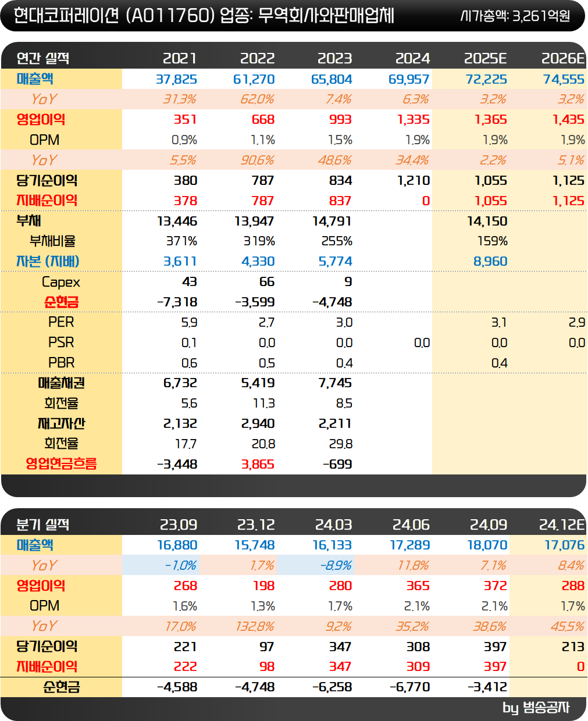Image resolution: width=588 pixels, height=721 pixels.
Task: Click sales YoY value 62.0%
Action: (257, 99)
